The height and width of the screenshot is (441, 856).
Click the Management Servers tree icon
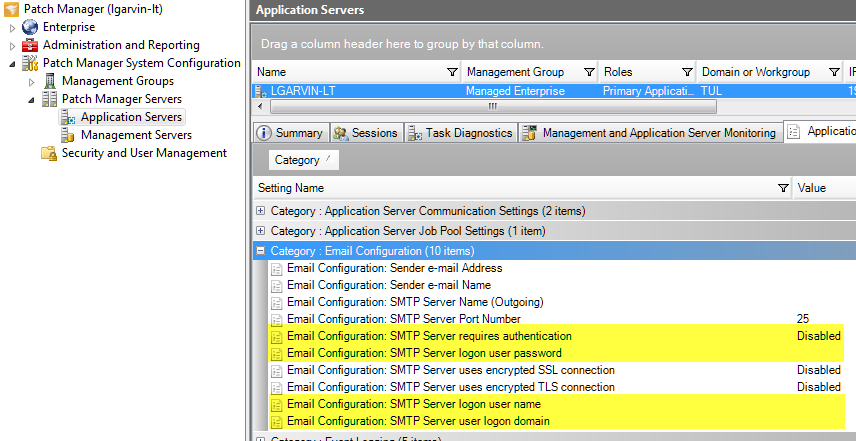tap(68, 135)
